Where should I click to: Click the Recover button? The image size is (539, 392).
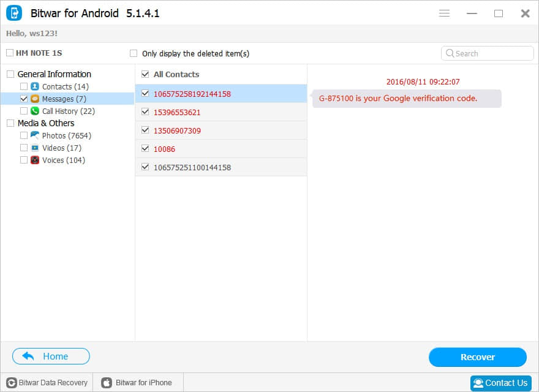point(478,357)
